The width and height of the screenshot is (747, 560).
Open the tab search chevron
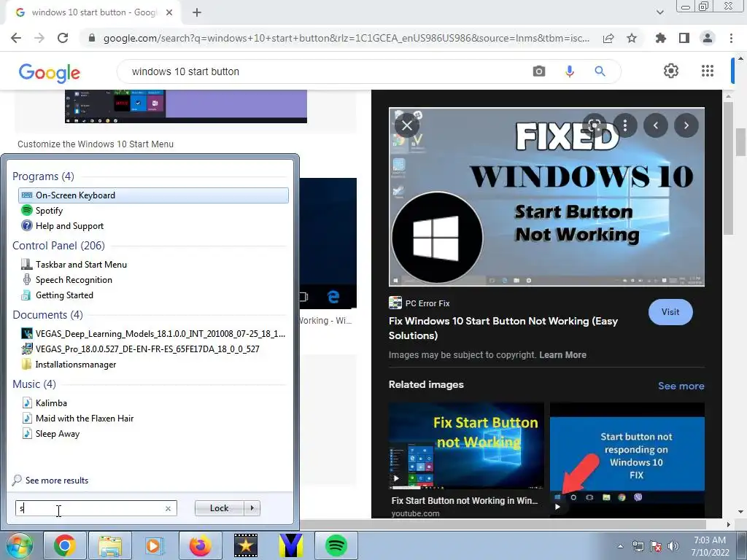[x=659, y=12]
